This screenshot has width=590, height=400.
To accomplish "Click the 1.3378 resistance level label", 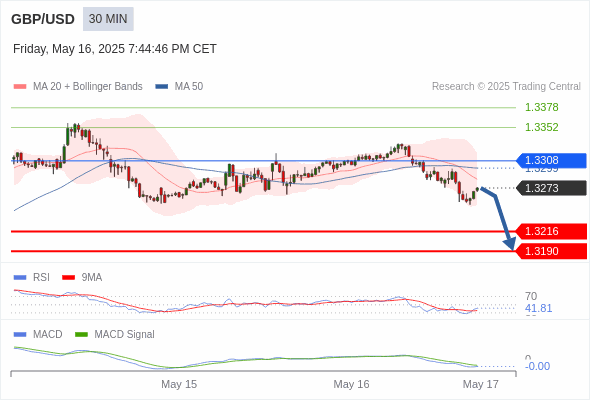I will pos(541,107).
